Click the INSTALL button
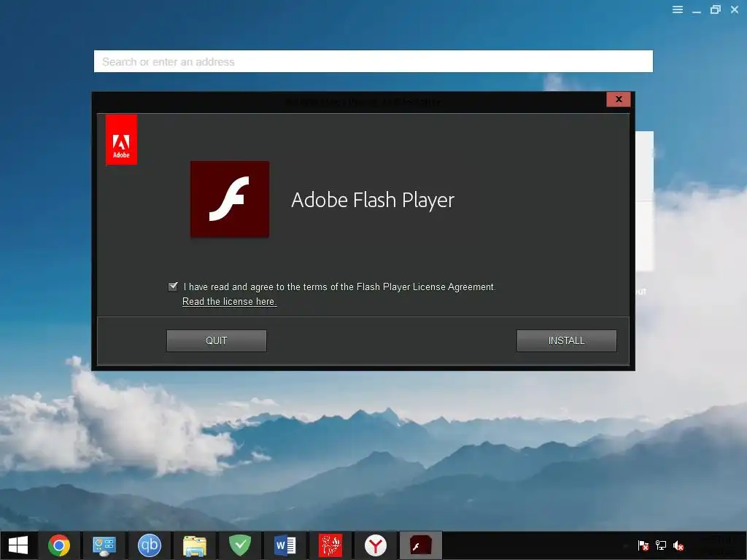This screenshot has width=747, height=560. click(x=566, y=341)
